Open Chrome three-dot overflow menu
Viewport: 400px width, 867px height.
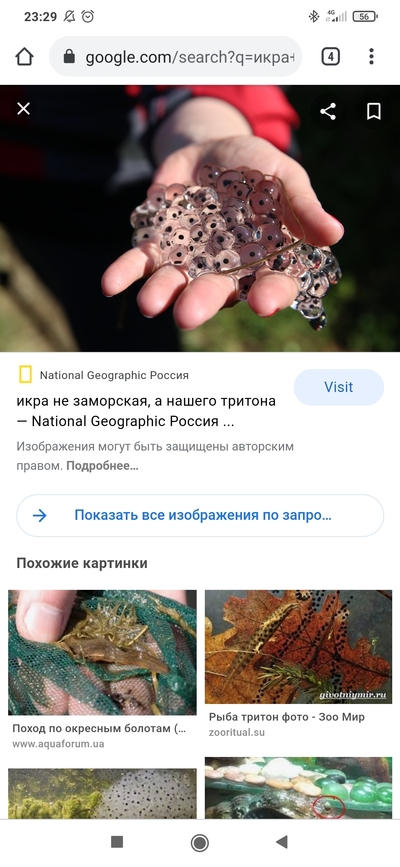tap(371, 56)
